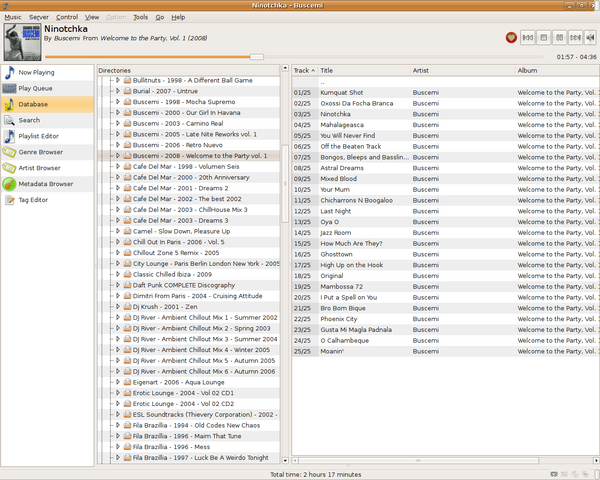
Task: Expand Chill Out In Paris - 2006 - Vol. 5
Action: click(118, 242)
